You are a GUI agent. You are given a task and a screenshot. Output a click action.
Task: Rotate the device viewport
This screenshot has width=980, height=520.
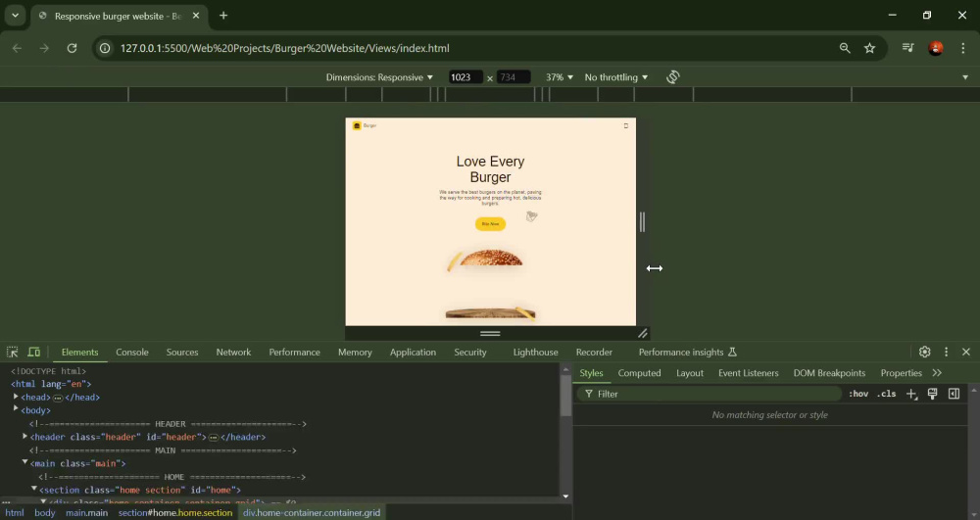coord(672,77)
